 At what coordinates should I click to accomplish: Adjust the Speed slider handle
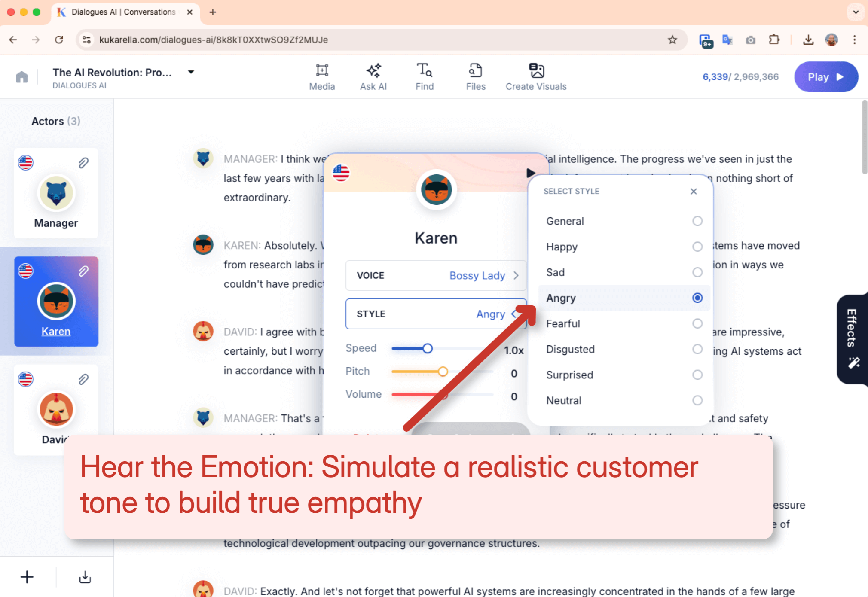(427, 348)
